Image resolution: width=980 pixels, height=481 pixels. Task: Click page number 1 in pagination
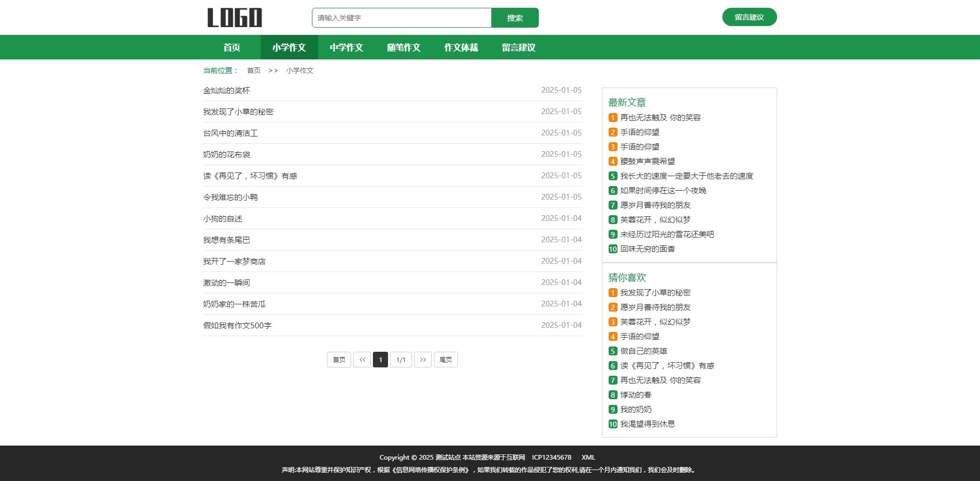tap(380, 360)
